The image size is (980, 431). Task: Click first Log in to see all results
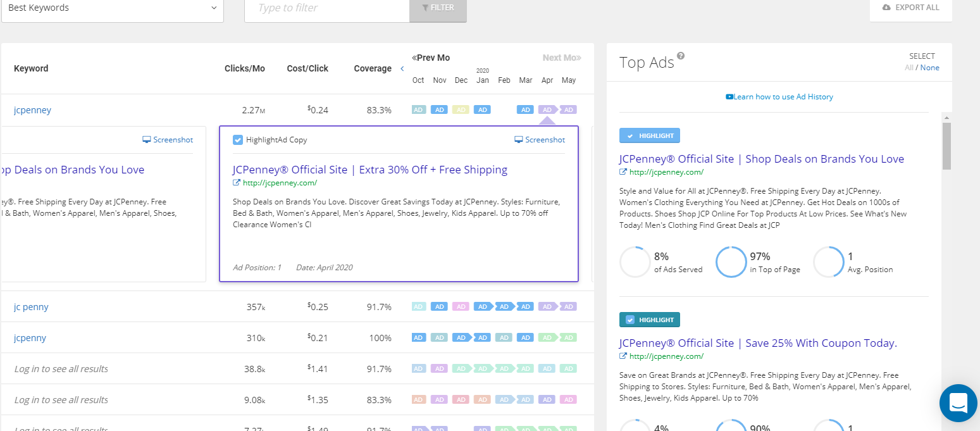[61, 369]
